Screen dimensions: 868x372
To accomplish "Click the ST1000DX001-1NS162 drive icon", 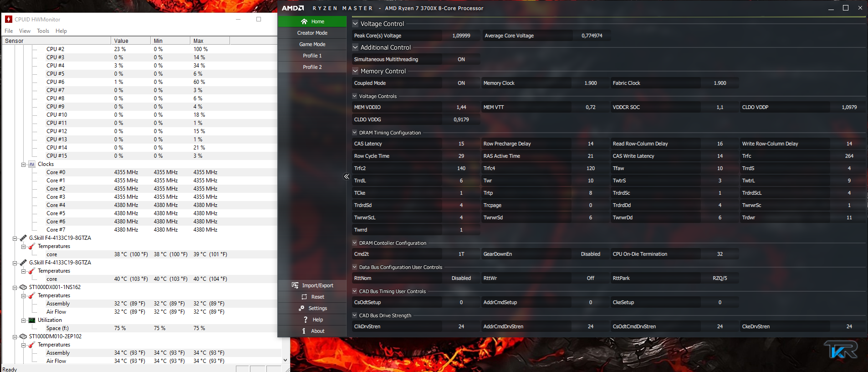I will click(23, 287).
